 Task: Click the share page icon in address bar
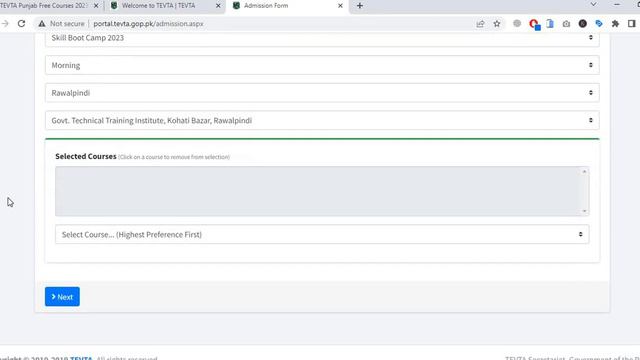pyautogui.click(x=480, y=24)
